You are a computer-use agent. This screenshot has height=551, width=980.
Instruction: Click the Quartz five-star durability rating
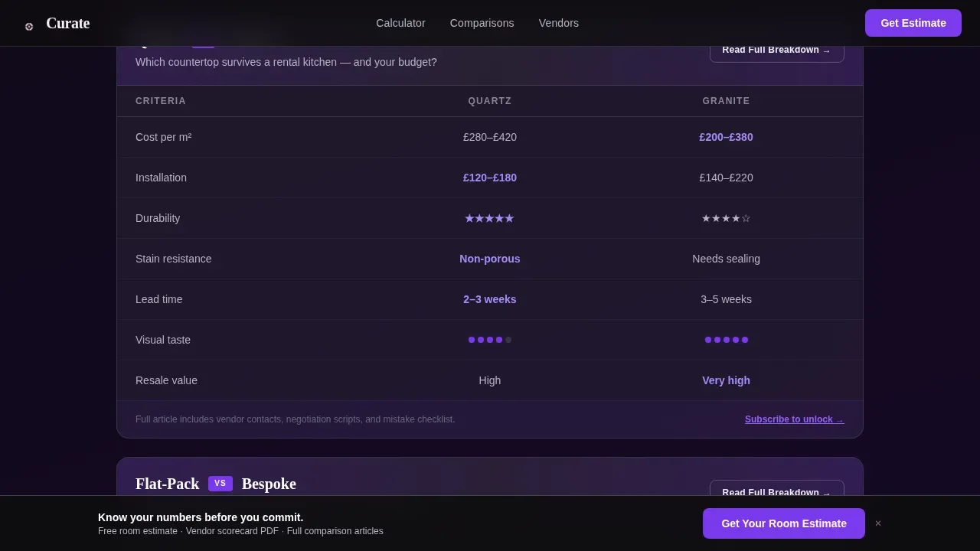(489, 218)
